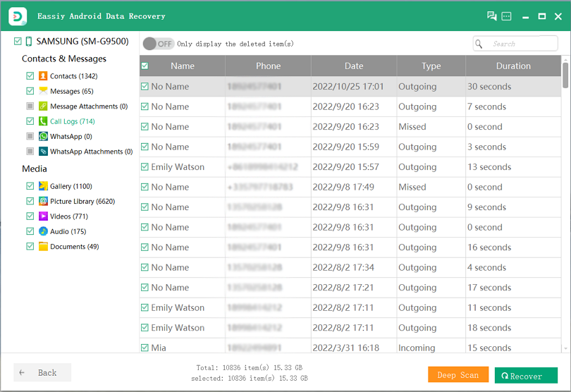
Task: Open the Messages (65) category
Action: pos(72,91)
